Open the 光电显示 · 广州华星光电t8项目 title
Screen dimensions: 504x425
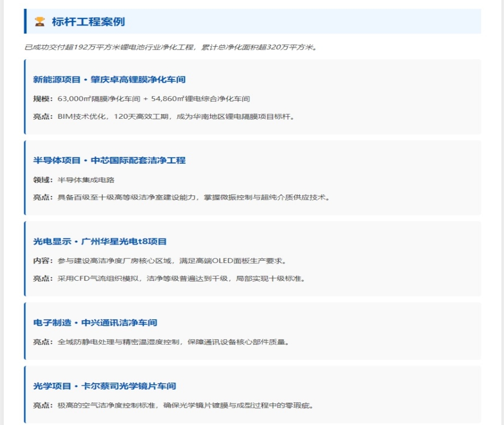pyautogui.click(x=100, y=242)
